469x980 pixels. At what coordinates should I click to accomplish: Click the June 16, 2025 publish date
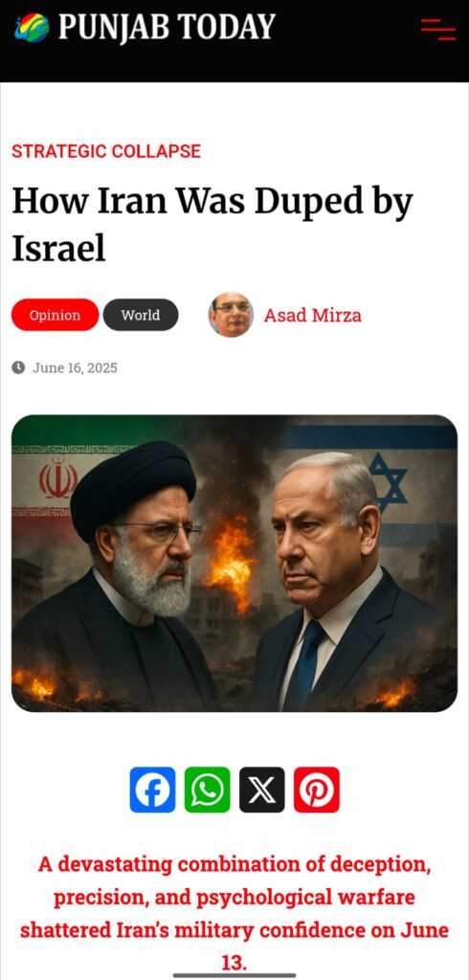tap(75, 367)
